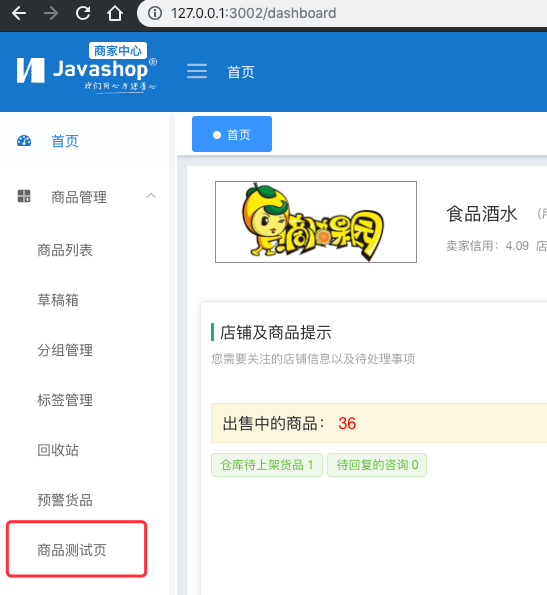The width and height of the screenshot is (547, 595).
Task: Click 出售中的商品 count 36
Action: click(x=347, y=423)
